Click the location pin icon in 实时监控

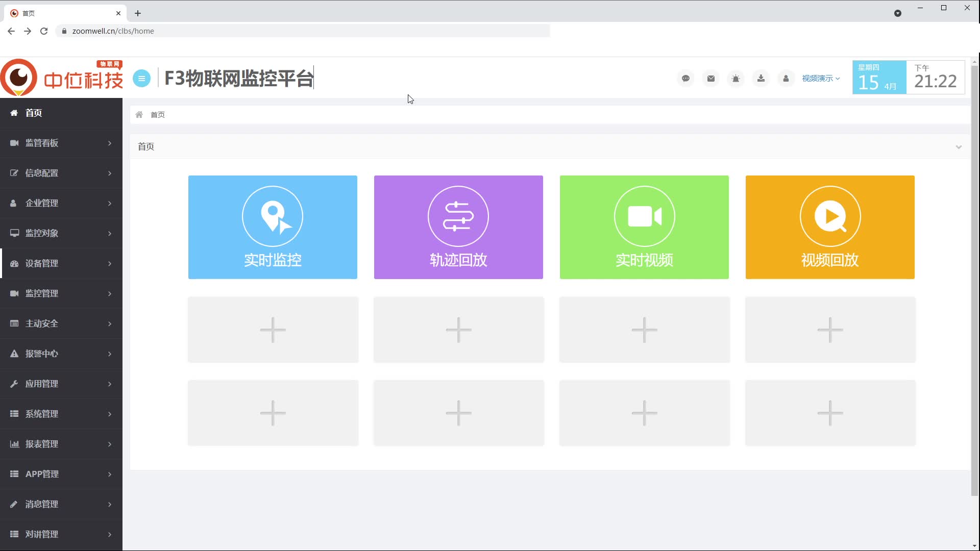click(273, 216)
